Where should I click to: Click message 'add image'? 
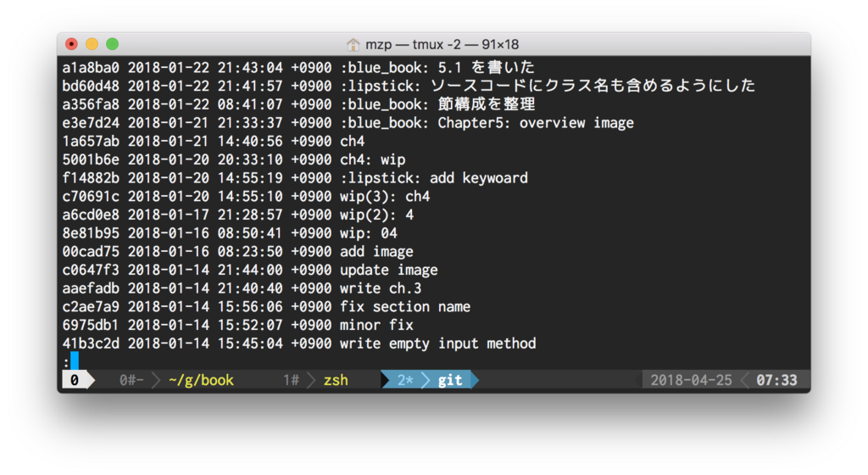coord(376,252)
